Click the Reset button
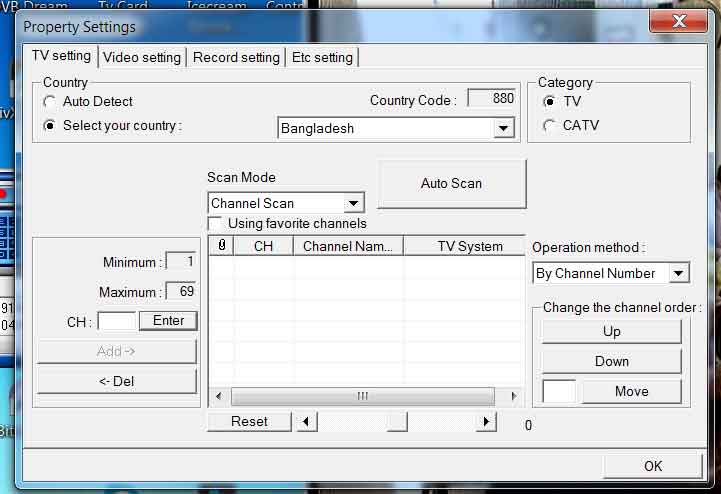The image size is (721, 494). coord(249,421)
